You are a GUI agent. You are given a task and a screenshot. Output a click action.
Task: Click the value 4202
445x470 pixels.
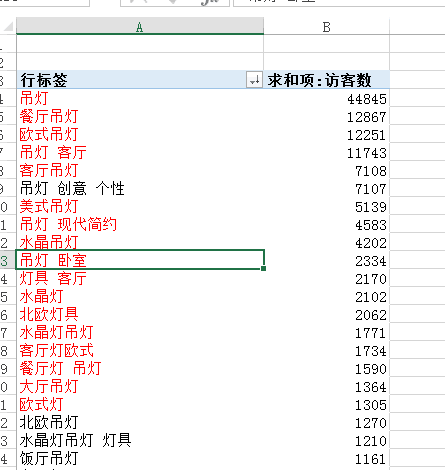point(371,243)
